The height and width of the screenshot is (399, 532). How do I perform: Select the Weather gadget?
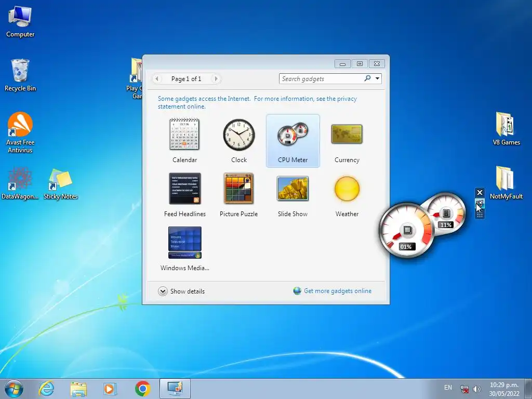coord(347,195)
